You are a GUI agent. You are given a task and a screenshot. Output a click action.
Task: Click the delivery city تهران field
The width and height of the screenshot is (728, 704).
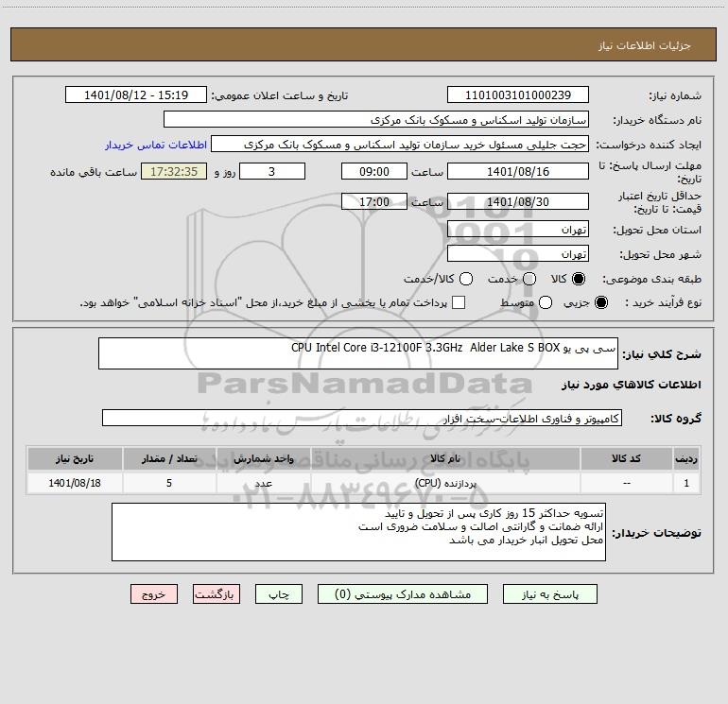coord(518,253)
